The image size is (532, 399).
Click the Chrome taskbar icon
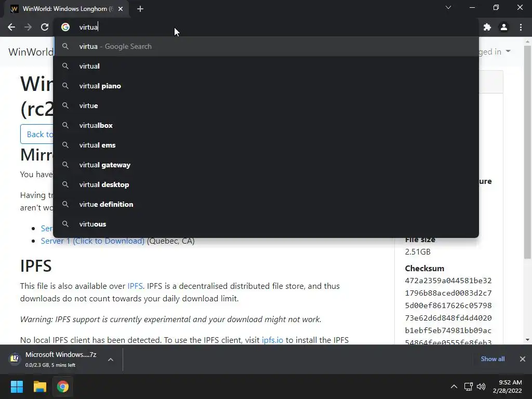pyautogui.click(x=63, y=387)
